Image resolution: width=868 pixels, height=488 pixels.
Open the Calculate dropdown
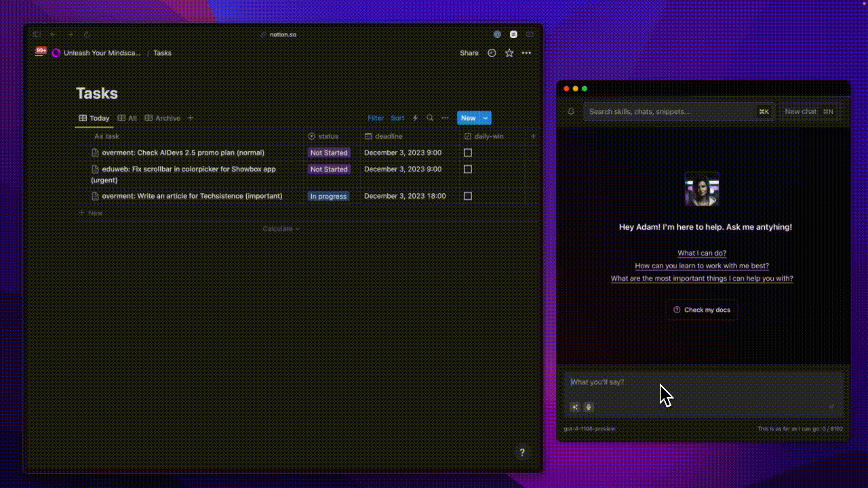281,228
